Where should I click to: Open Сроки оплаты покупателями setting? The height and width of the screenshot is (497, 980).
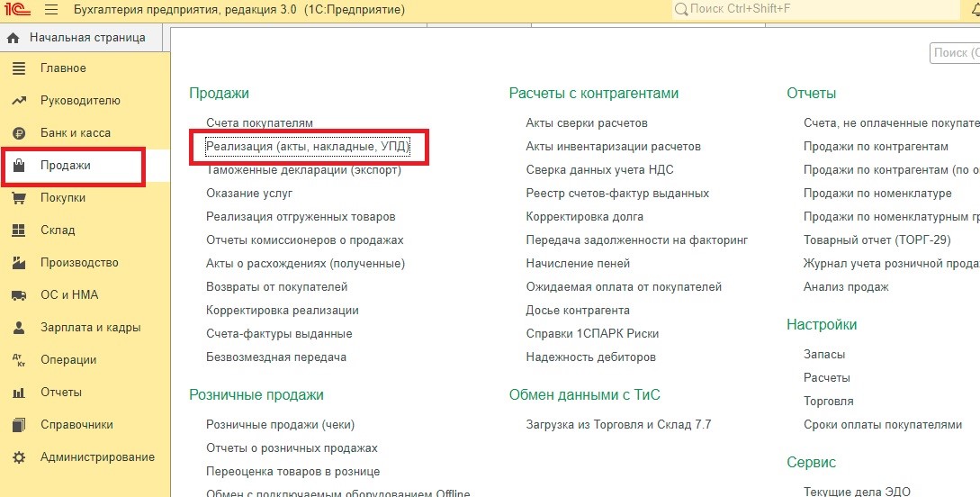tap(883, 425)
